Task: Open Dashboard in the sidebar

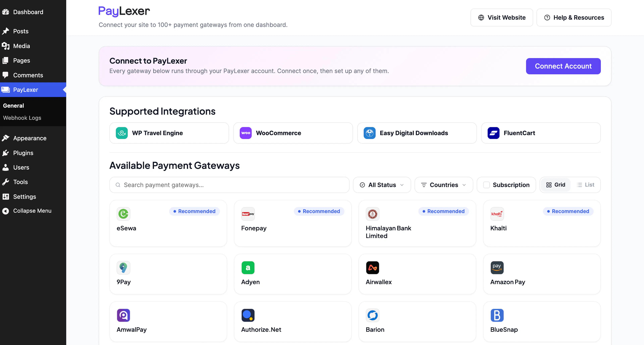Action: point(33,12)
